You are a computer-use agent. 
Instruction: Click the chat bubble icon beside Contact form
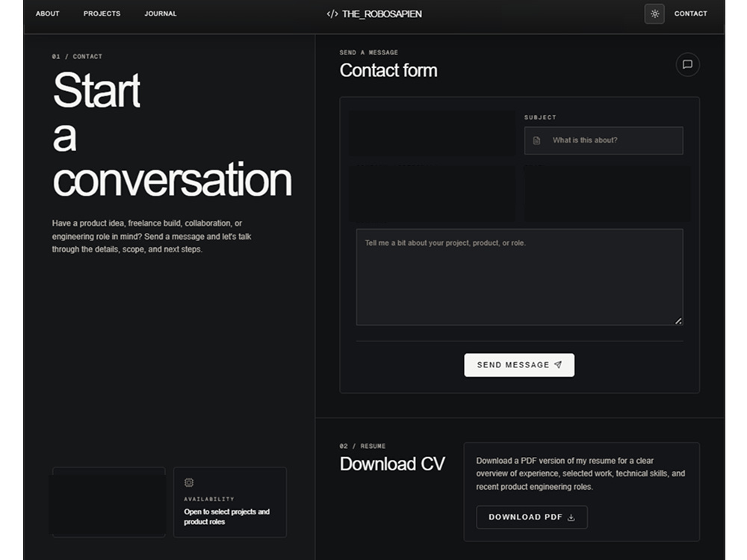(687, 64)
